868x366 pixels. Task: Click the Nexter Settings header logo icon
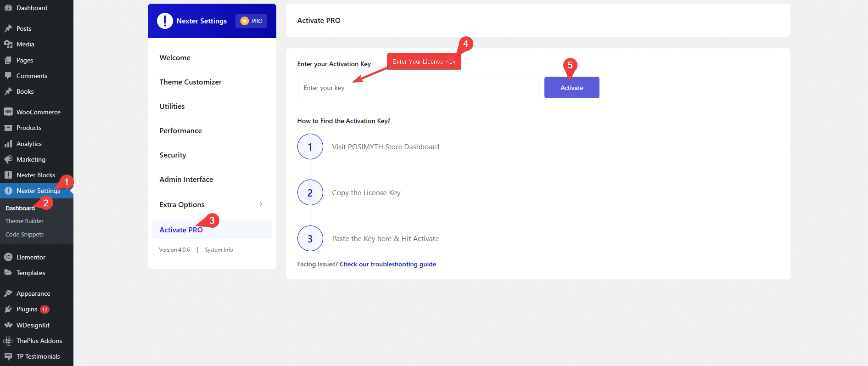tap(165, 21)
